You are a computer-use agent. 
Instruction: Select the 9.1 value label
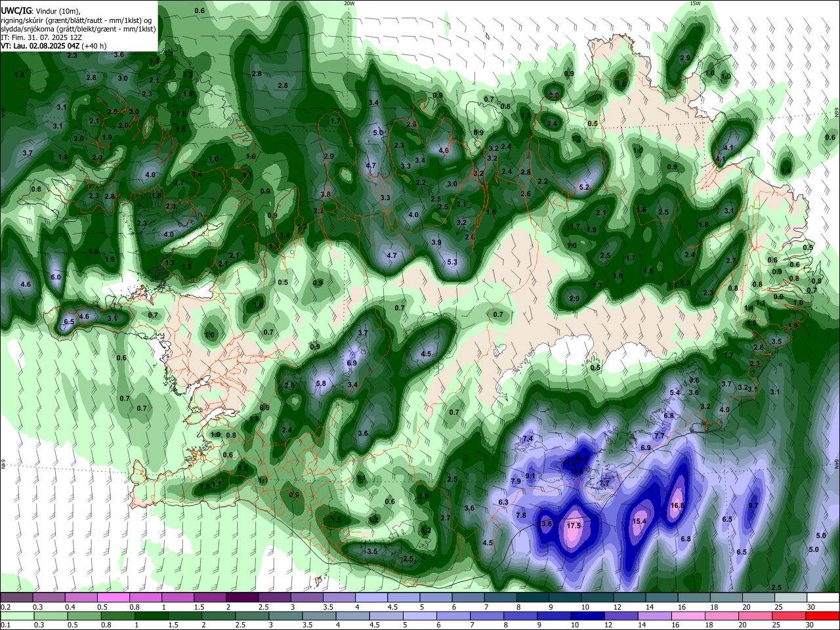[x=530, y=476]
